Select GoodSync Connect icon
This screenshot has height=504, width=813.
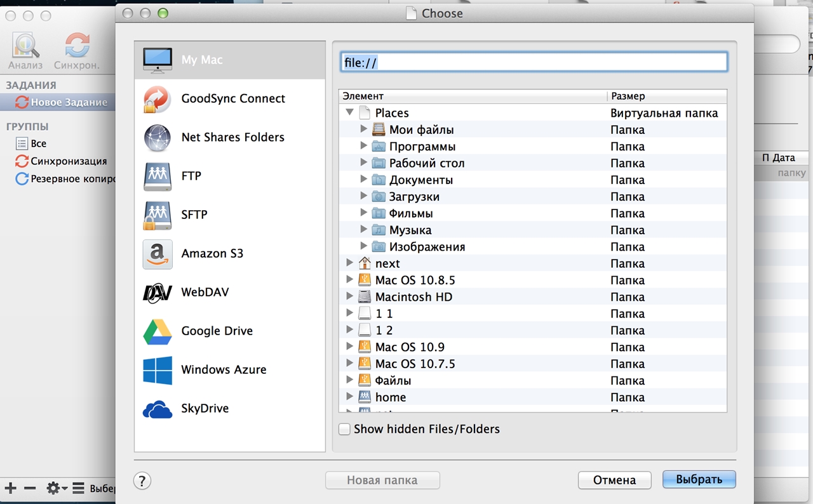(157, 99)
